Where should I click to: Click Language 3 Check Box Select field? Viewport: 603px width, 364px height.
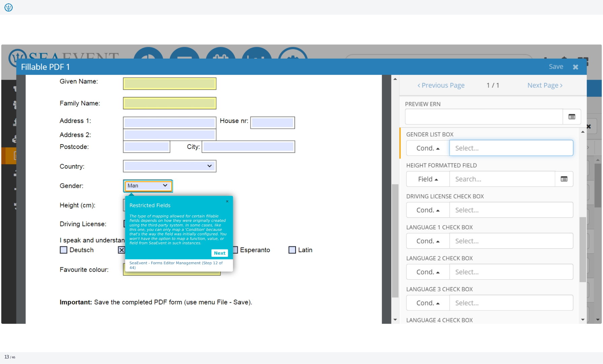pyautogui.click(x=511, y=303)
